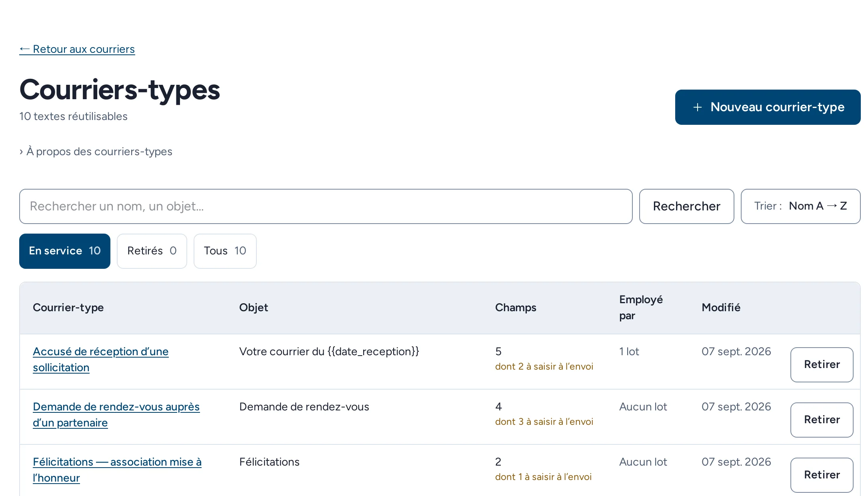This screenshot has height=496, width=868.
Task: Select the En service tab
Action: [65, 251]
